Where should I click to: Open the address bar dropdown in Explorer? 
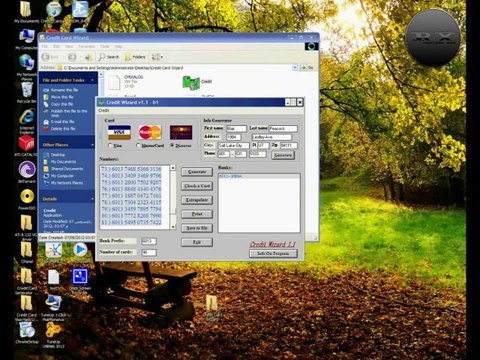295,68
